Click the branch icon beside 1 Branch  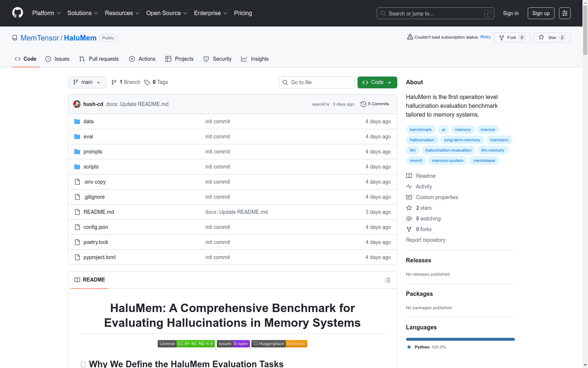pyautogui.click(x=114, y=82)
